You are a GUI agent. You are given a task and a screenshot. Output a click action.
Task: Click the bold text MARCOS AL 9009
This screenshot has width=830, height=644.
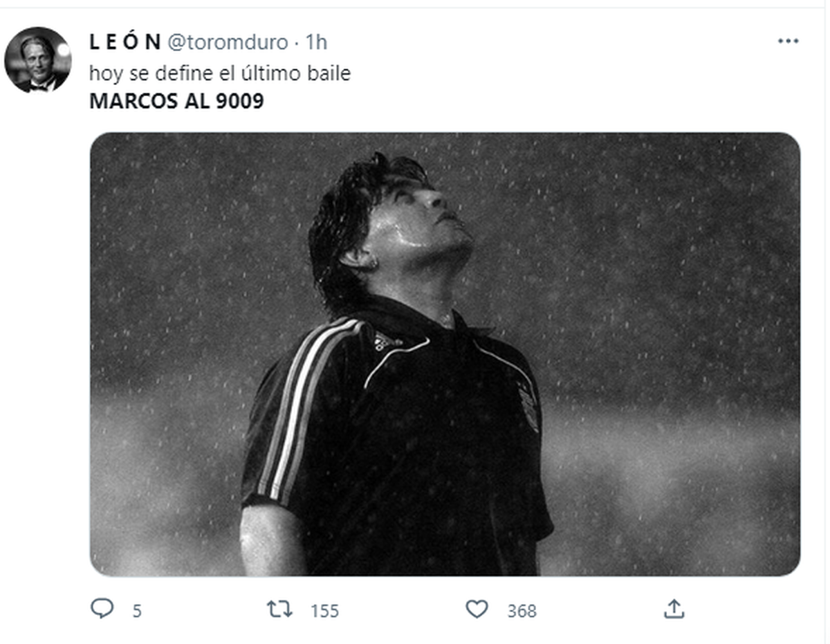[176, 102]
